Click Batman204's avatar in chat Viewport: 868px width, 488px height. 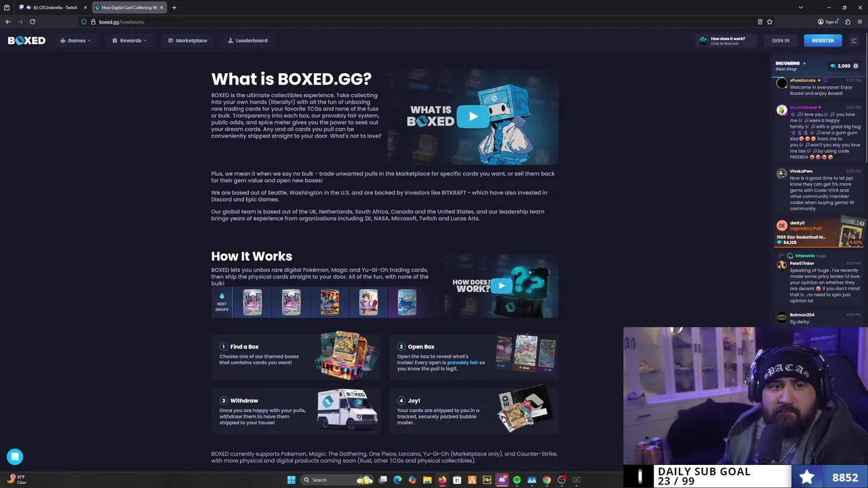pyautogui.click(x=782, y=317)
